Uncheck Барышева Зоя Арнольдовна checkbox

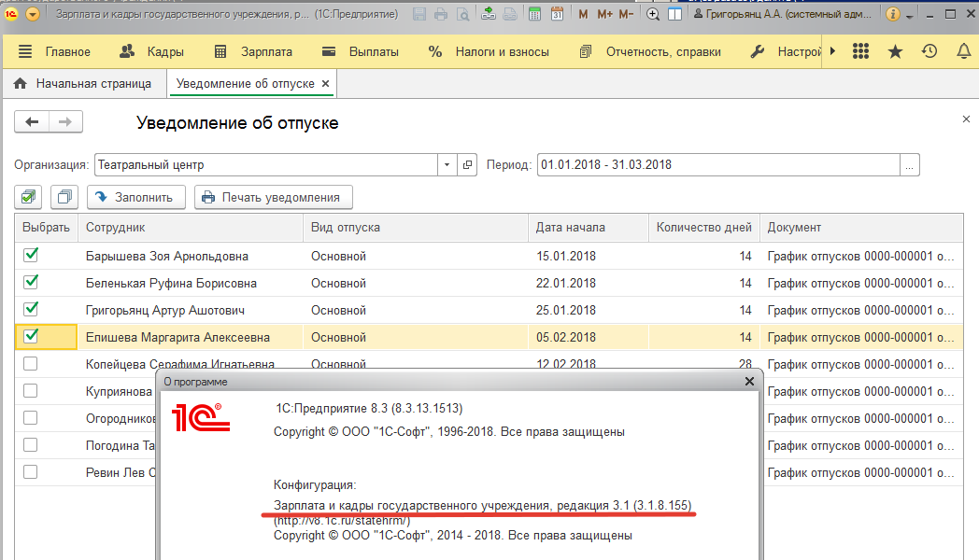click(x=31, y=255)
